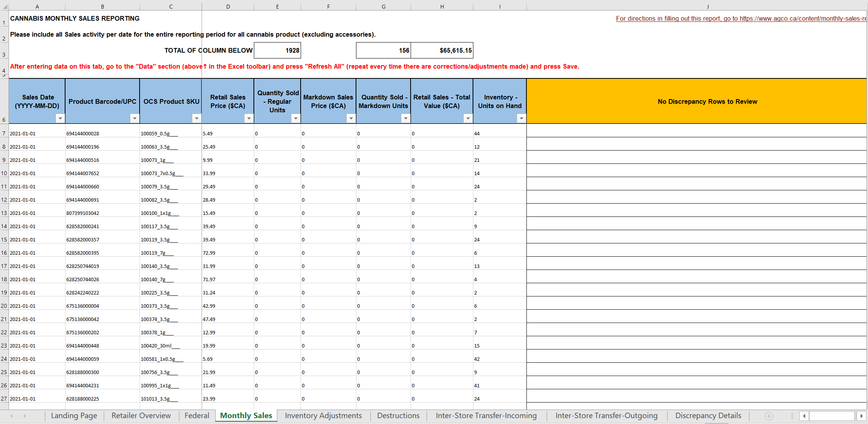Screen dimensions: 868x424
Task: Expand the OCS Product SKU filter
Action: (x=197, y=118)
